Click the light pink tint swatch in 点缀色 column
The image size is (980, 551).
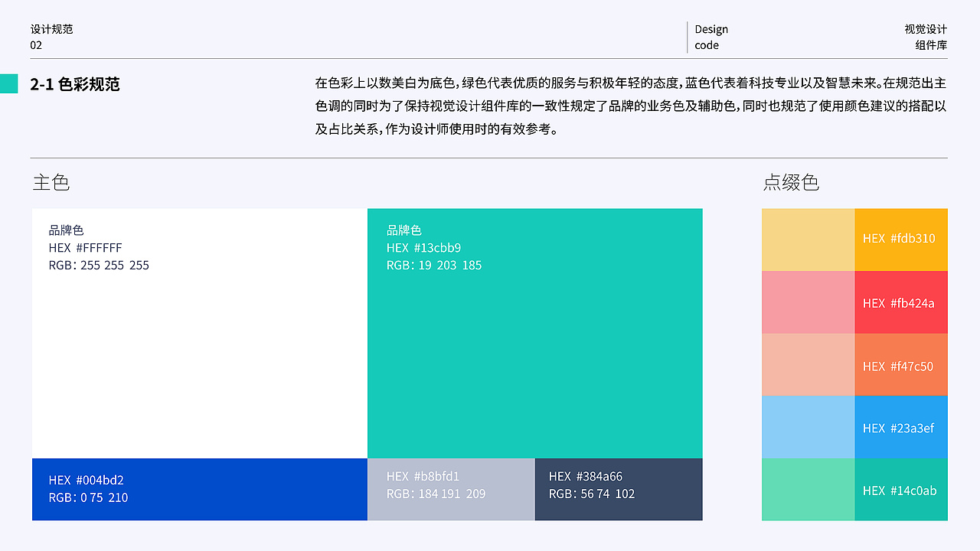tap(808, 302)
